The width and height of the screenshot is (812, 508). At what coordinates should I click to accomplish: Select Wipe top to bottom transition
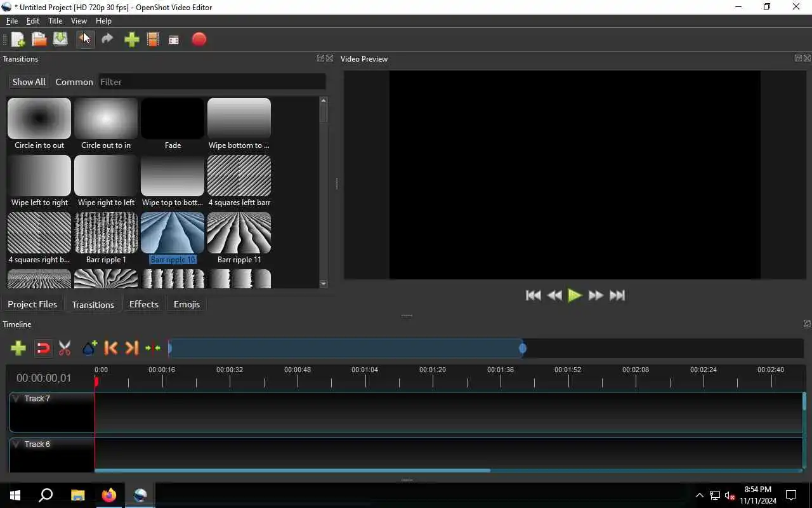[x=173, y=182]
